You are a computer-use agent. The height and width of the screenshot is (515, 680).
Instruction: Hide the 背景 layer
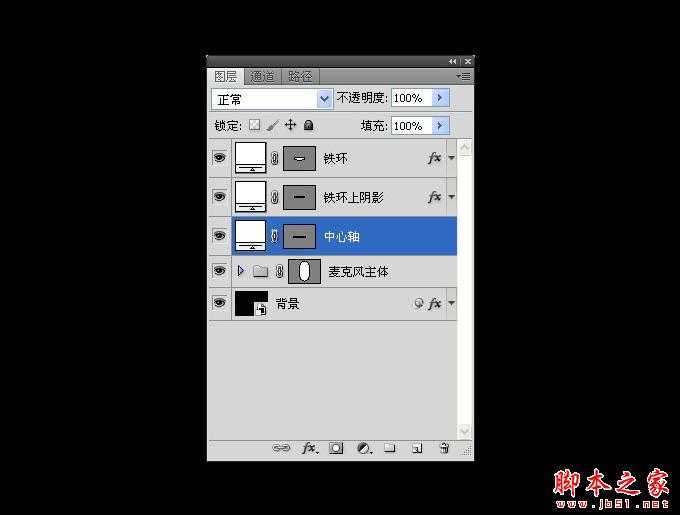[219, 302]
